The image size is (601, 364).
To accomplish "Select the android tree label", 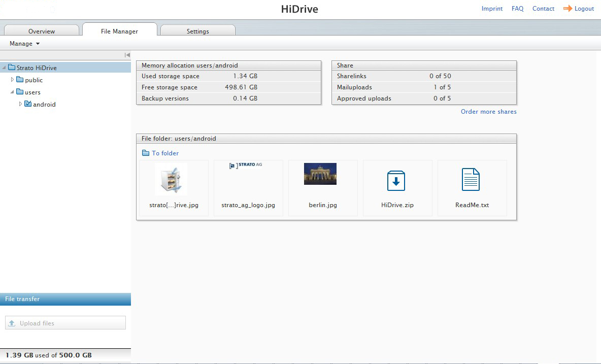I will click(44, 105).
